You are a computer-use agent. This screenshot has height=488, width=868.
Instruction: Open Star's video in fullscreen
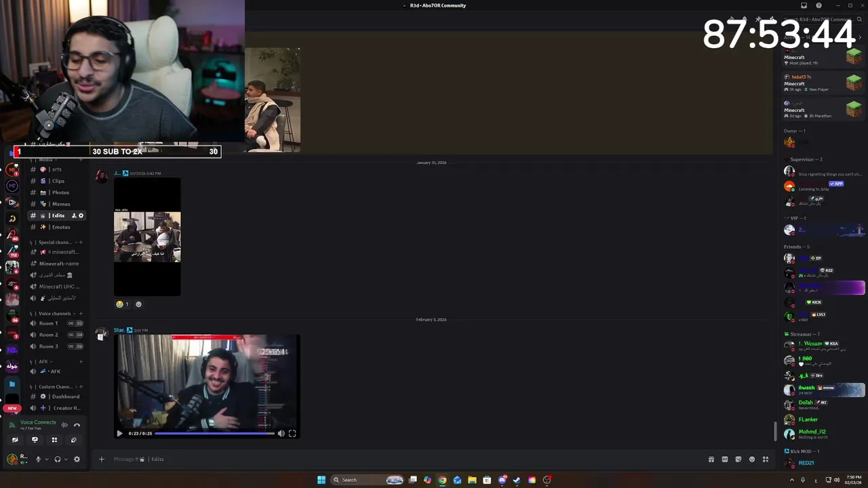(292, 433)
